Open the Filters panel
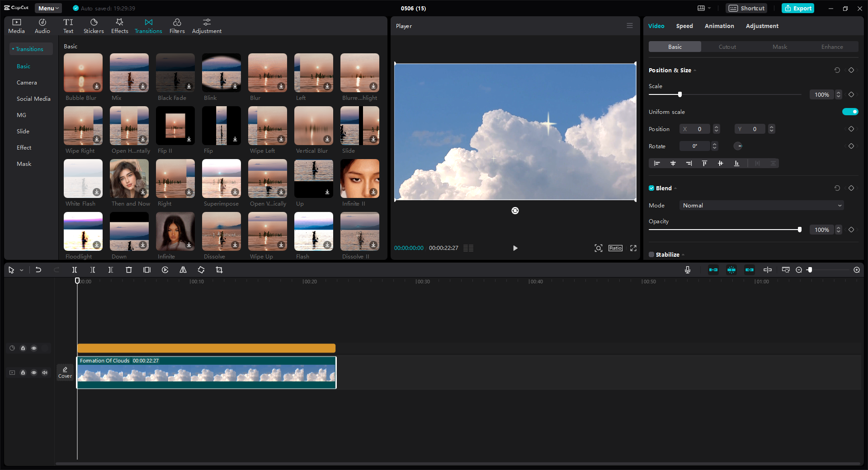This screenshot has height=470, width=868. (177, 25)
